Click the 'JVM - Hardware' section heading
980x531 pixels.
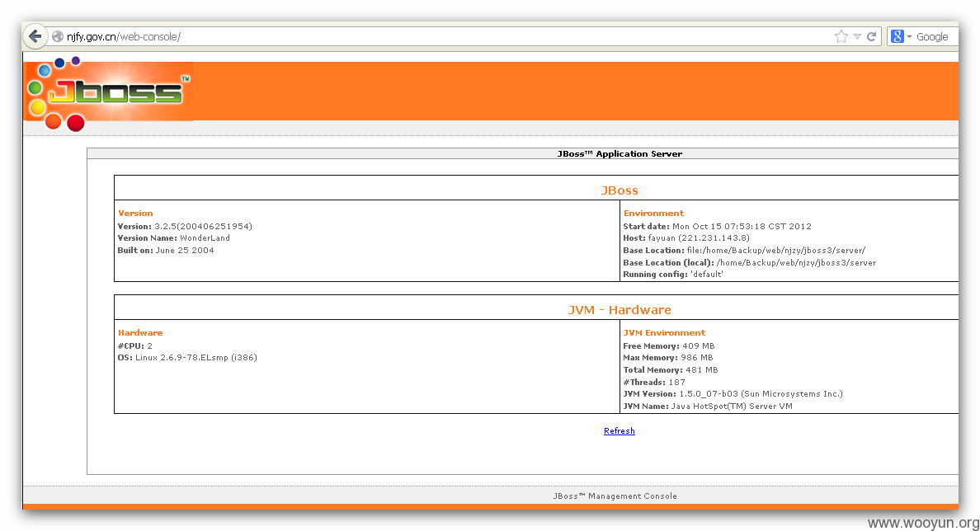(x=620, y=310)
